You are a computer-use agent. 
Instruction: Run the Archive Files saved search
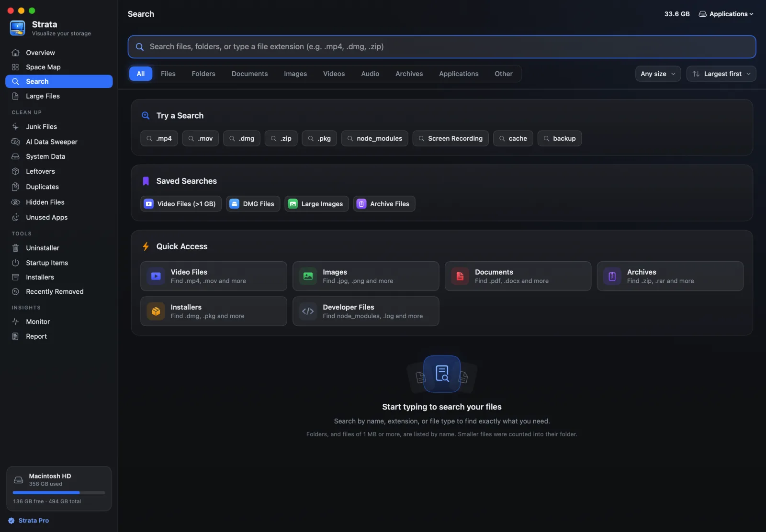pos(384,204)
